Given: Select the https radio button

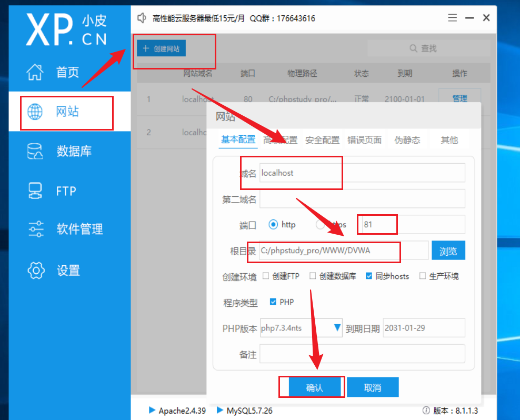Looking at the screenshot, I should [320, 225].
